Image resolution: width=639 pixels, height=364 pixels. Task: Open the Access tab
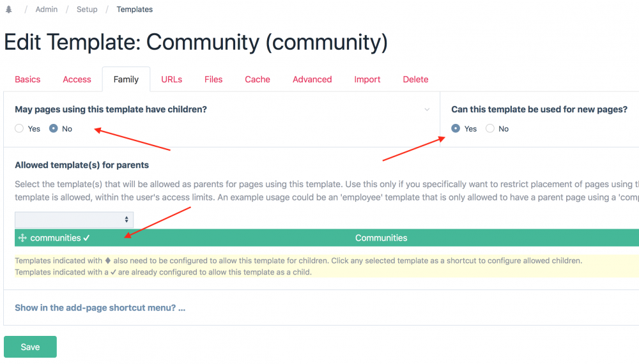point(77,79)
